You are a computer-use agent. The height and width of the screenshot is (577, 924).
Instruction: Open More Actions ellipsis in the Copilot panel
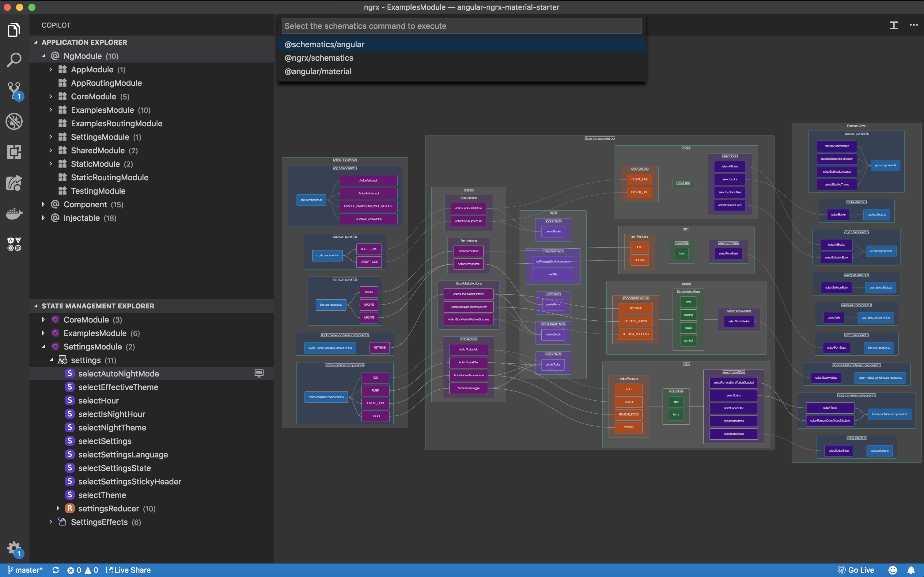(914, 25)
